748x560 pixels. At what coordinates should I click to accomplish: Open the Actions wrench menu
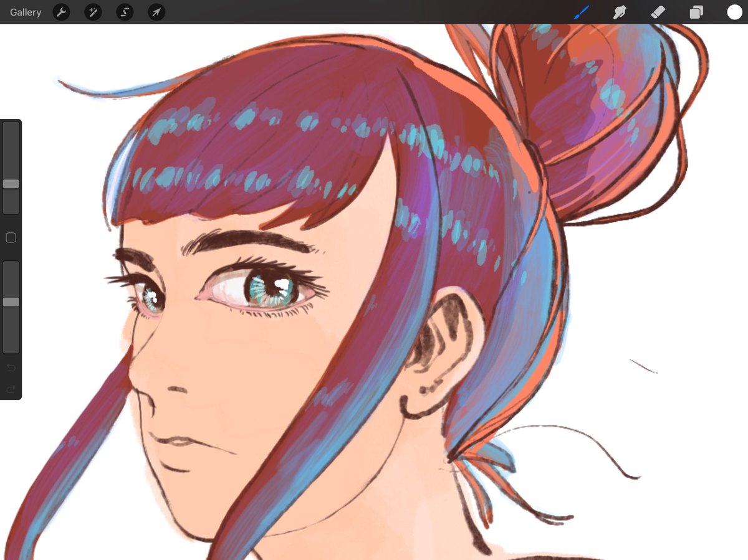click(61, 12)
